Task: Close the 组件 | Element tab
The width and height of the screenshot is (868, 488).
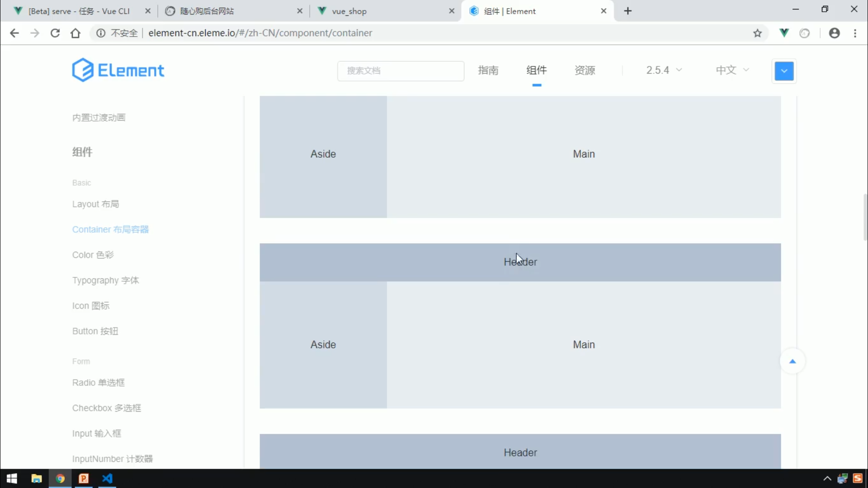Action: pyautogui.click(x=604, y=11)
